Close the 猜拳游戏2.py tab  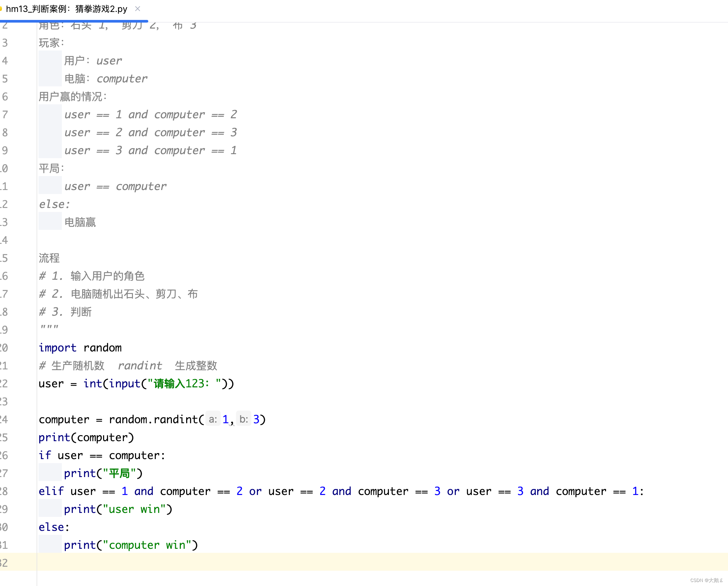[x=138, y=9]
